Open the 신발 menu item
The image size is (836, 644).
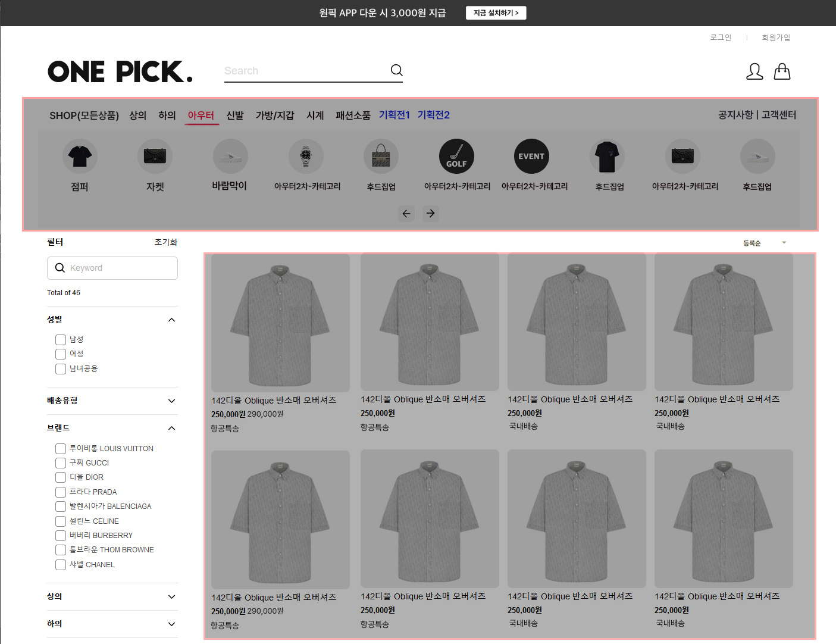pyautogui.click(x=235, y=115)
